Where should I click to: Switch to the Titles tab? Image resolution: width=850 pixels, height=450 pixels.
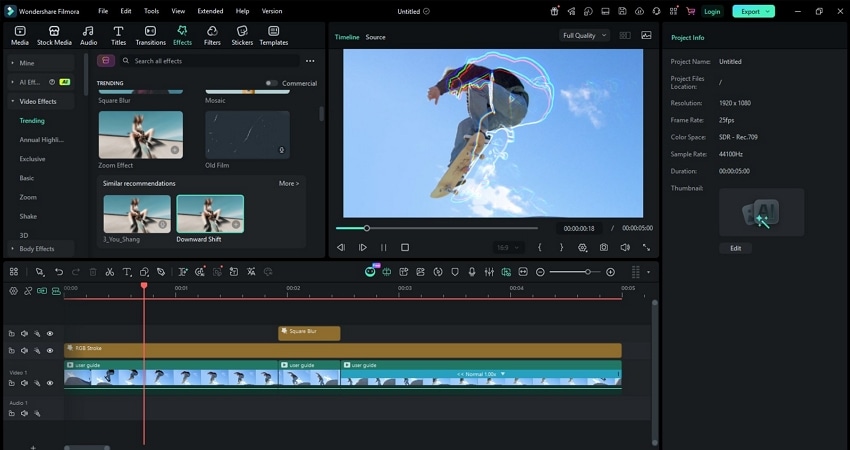118,36
